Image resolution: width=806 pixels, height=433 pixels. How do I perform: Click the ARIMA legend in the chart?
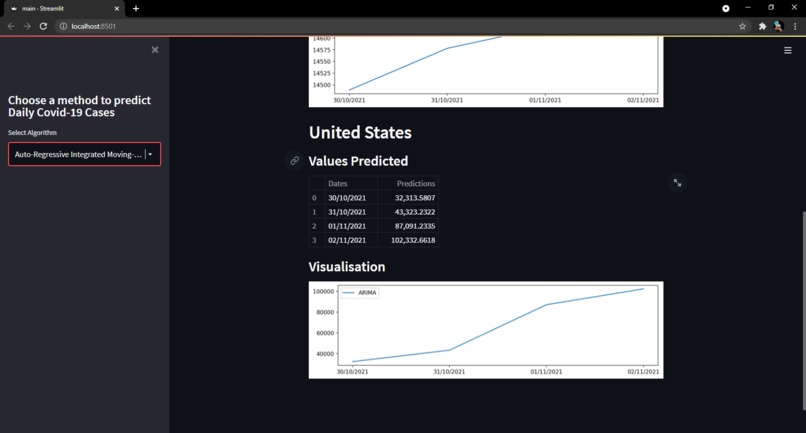360,293
